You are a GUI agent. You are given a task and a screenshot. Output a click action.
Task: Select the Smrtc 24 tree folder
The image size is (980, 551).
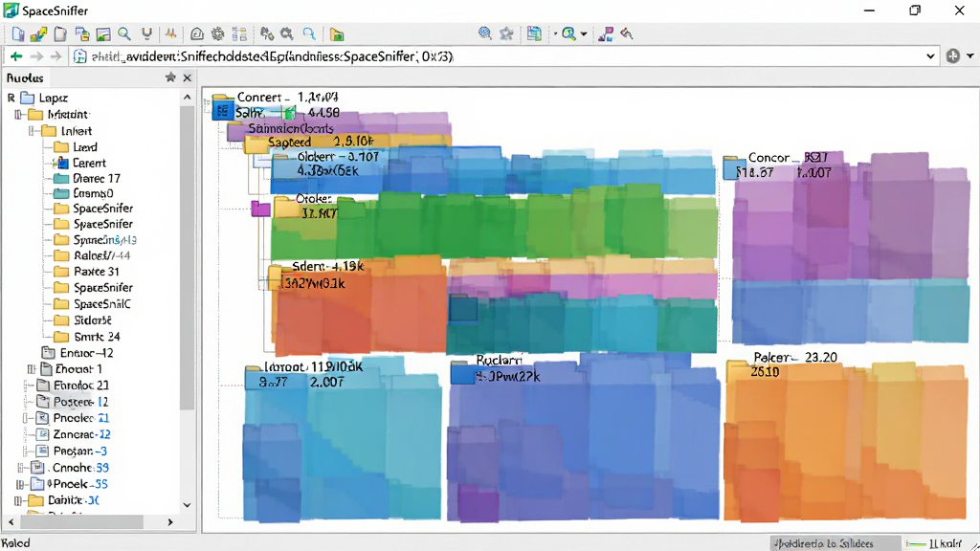pos(97,337)
